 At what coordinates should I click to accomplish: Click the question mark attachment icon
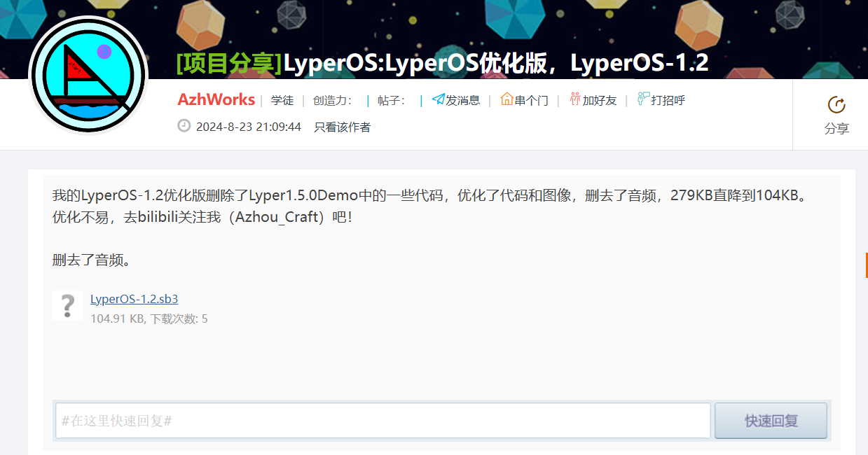click(x=68, y=306)
